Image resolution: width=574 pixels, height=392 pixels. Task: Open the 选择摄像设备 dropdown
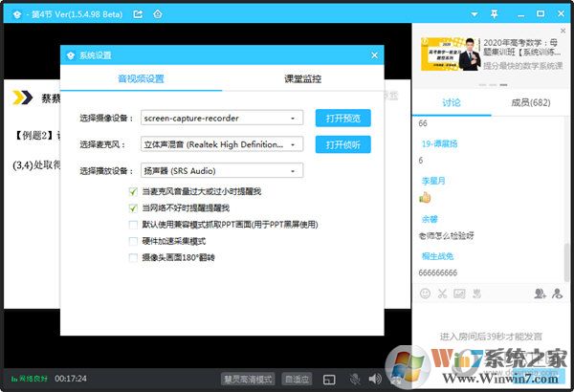(x=222, y=118)
